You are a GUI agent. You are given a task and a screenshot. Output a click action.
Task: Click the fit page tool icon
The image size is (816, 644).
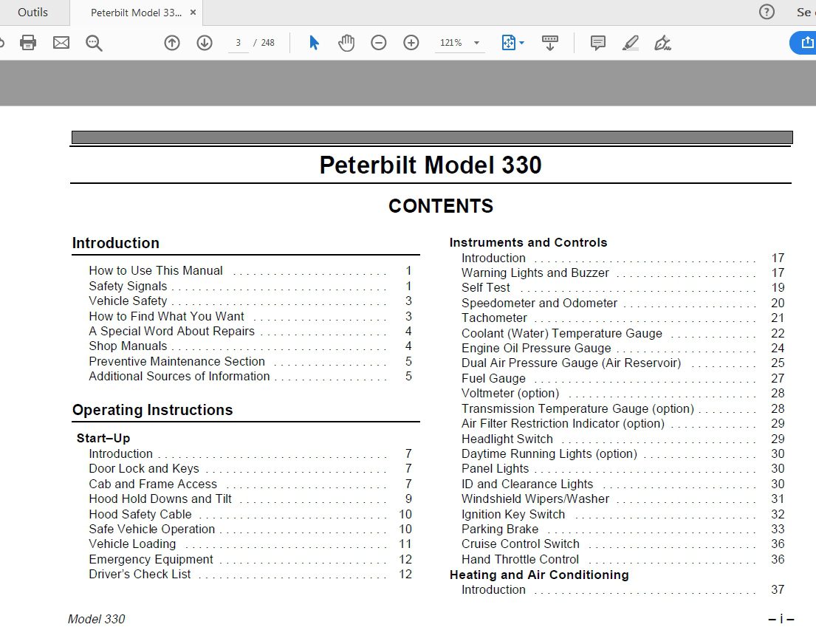pyautogui.click(x=509, y=43)
